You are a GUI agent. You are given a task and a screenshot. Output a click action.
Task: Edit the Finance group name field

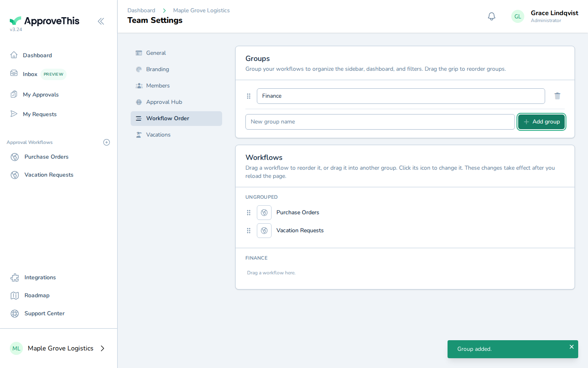[x=401, y=96]
